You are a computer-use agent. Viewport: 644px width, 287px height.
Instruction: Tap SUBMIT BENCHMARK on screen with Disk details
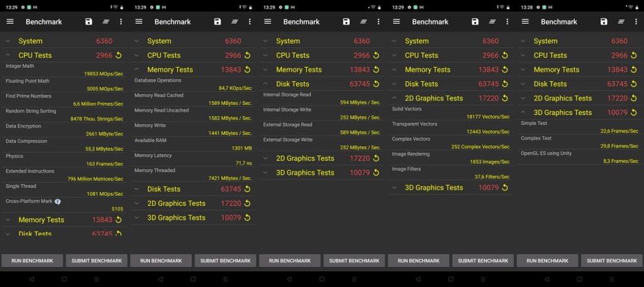click(354, 261)
